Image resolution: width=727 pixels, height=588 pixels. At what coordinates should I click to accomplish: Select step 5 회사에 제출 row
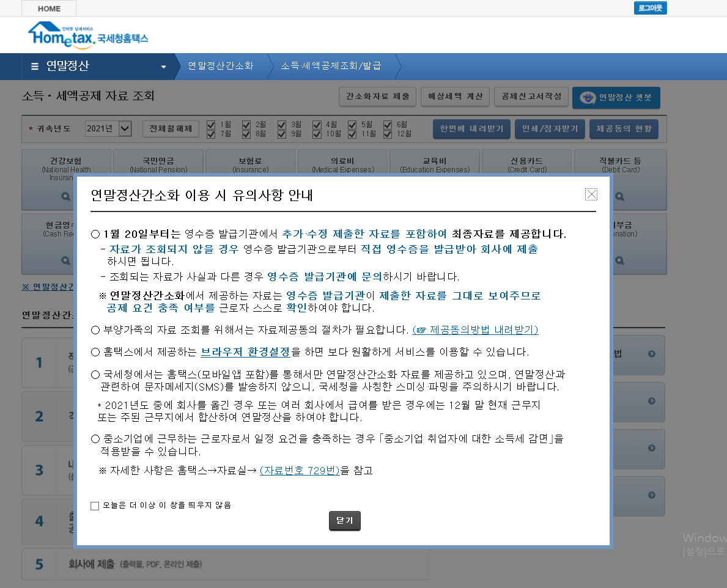226,564
